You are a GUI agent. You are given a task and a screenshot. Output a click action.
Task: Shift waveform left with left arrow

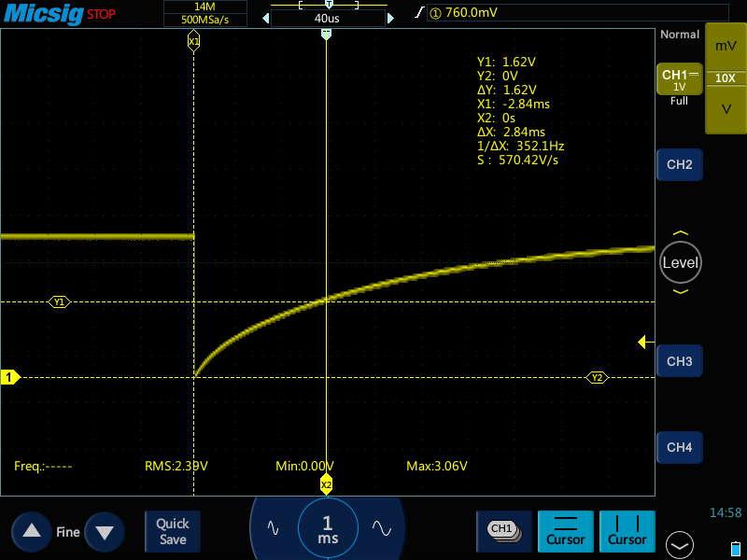[x=266, y=19]
